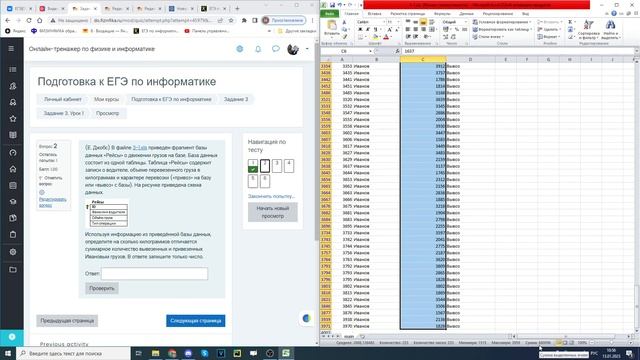
Task: Jump to question 4 in quiz navigation
Action: point(289,165)
